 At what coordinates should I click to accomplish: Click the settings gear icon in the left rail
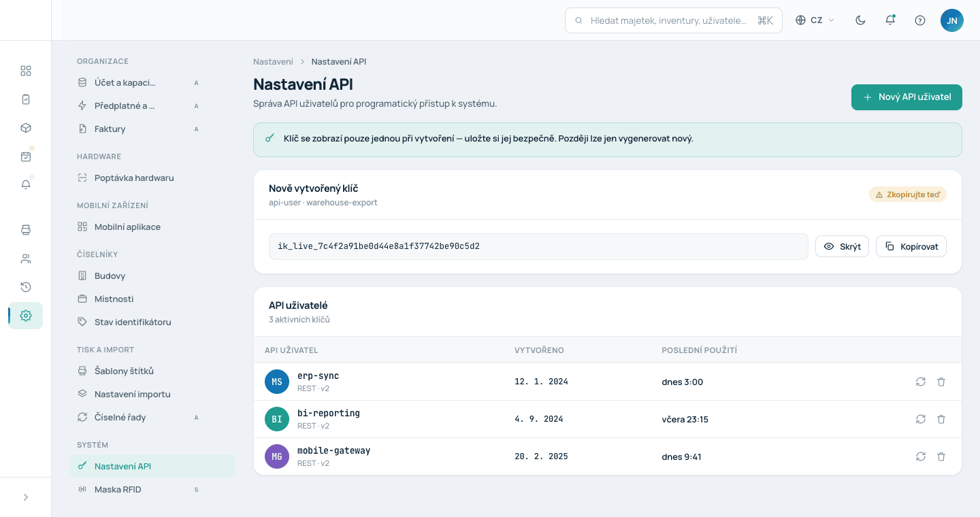[x=26, y=316]
